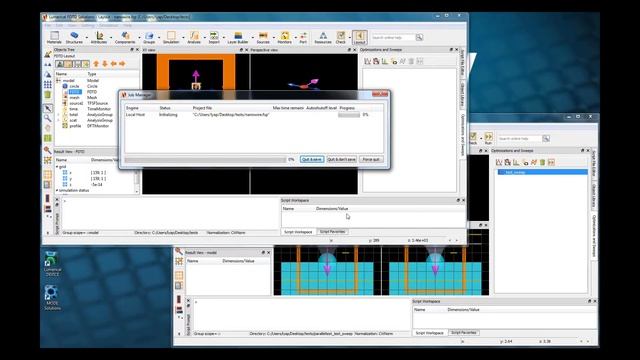The width and height of the screenshot is (640, 360).
Task: Click the Quit & save button
Action: click(312, 159)
